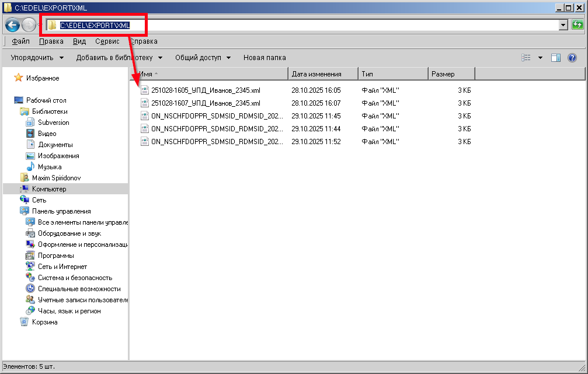Click the green refresh button beside address bar
Screen dimensions: 588x374
click(577, 25)
